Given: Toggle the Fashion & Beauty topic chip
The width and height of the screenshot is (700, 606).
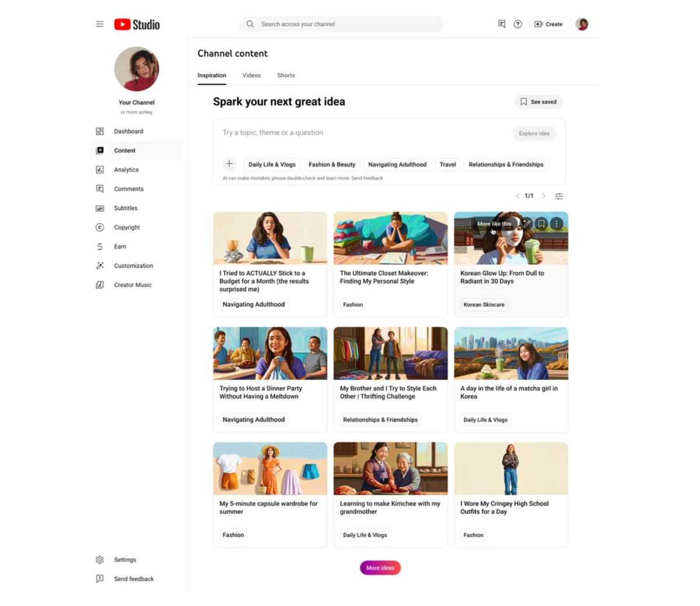Looking at the screenshot, I should tap(331, 164).
